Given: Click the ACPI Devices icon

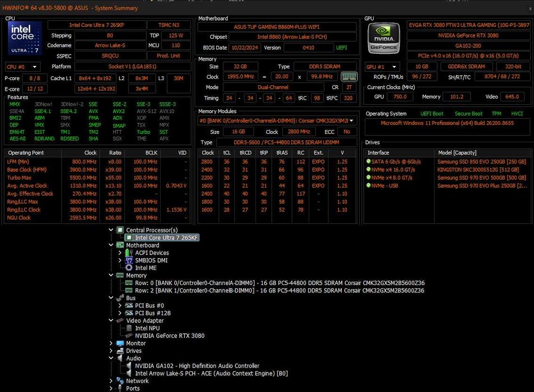Looking at the screenshot, I should (129, 253).
